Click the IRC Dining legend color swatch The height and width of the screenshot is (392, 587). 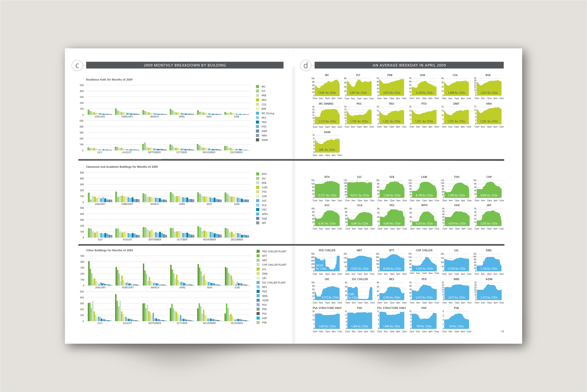click(257, 113)
